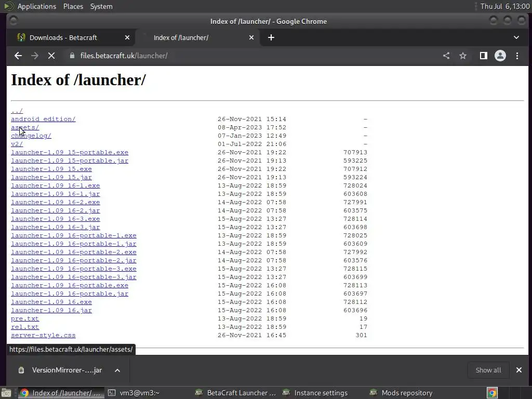Download launcher-1.09_16.jar
Image resolution: width=532 pixels, height=399 pixels.
pyautogui.click(x=51, y=311)
